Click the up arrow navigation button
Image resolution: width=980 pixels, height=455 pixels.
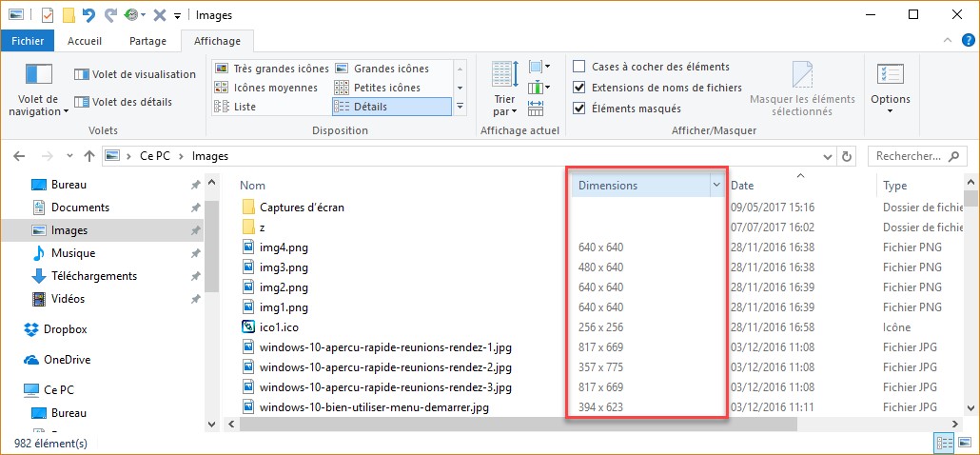[x=88, y=156]
